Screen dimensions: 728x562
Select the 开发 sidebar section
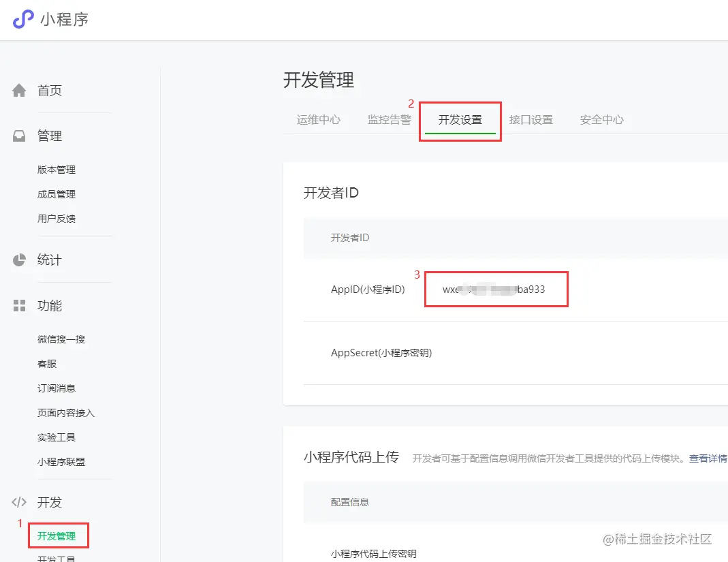tap(50, 503)
